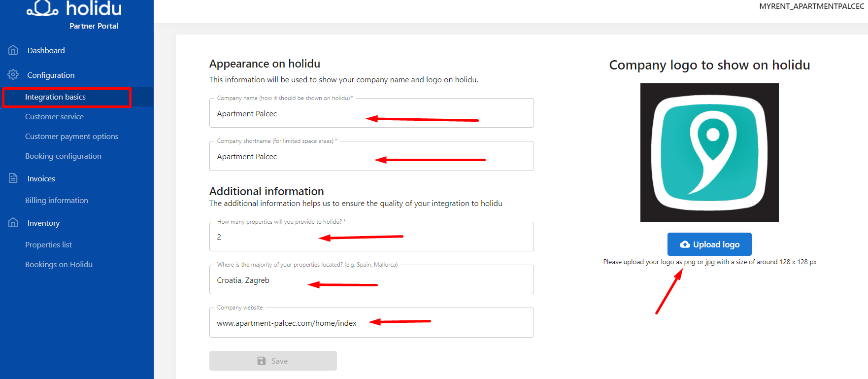Open the Invoices section
Screen dimensions: 868x379
(x=41, y=178)
